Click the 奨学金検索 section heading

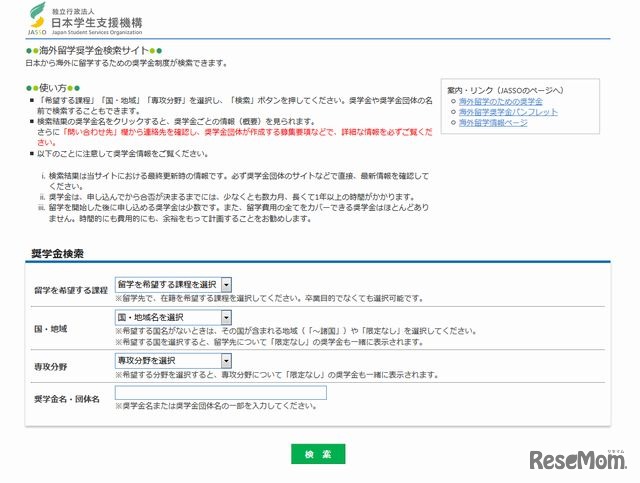(58, 254)
